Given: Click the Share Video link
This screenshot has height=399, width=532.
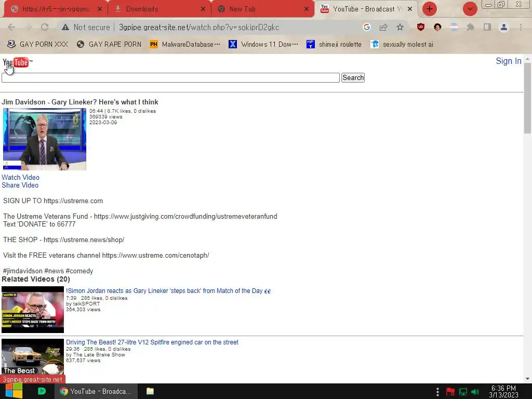Looking at the screenshot, I should click(20, 185).
